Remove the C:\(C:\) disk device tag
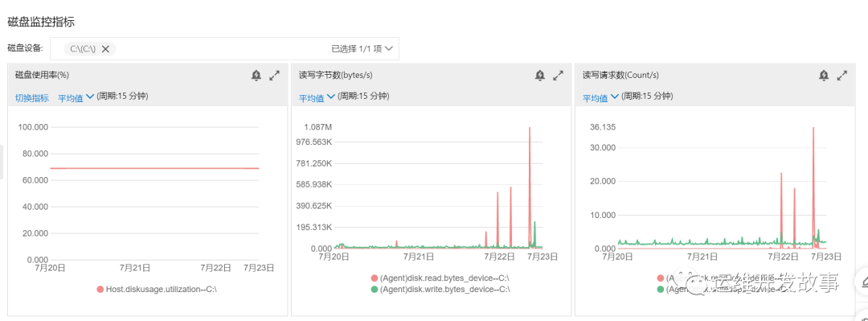Screen dimensions: 868x321 [105, 49]
